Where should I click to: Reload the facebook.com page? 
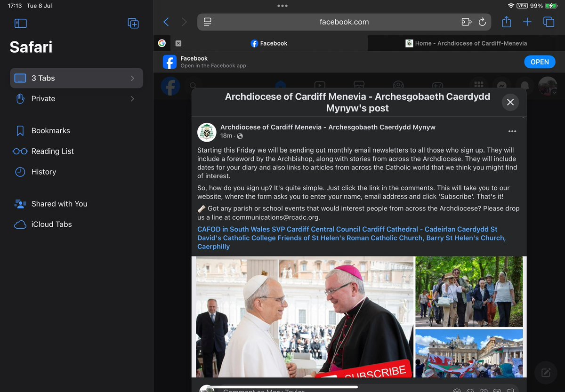pyautogui.click(x=482, y=22)
